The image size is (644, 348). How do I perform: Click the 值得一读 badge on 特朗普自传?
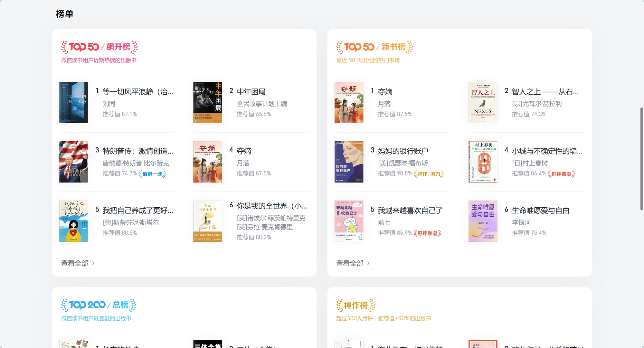tap(152, 174)
